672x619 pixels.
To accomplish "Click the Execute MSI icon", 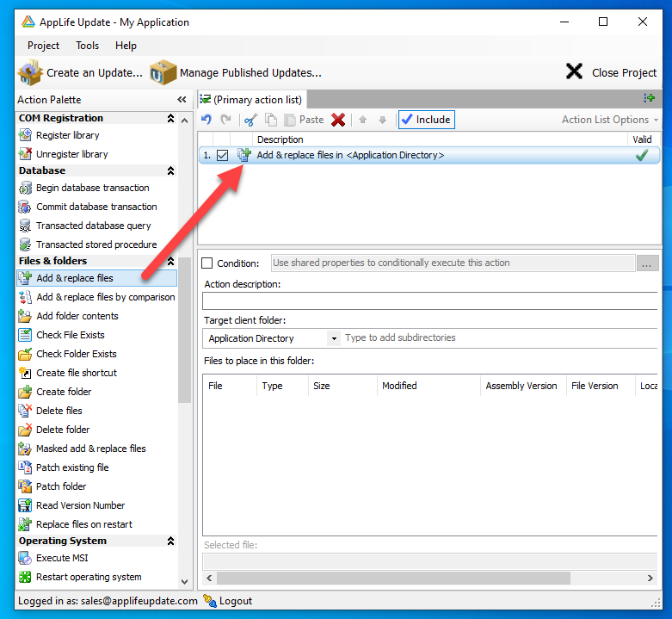I will coord(25,558).
